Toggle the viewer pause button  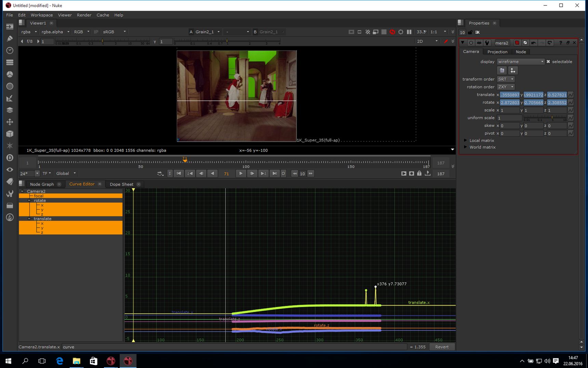click(409, 32)
